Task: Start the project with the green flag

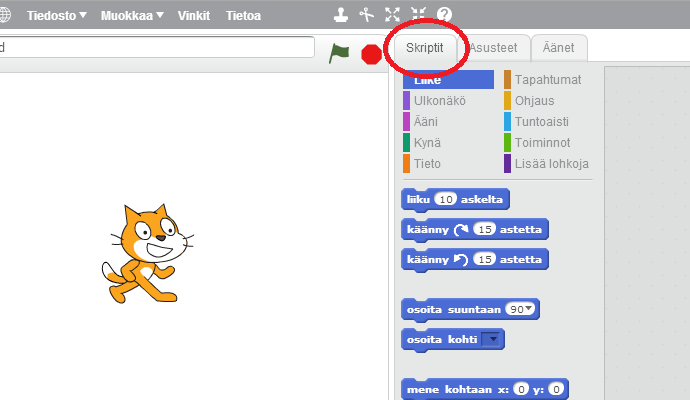Action: pyautogui.click(x=339, y=53)
